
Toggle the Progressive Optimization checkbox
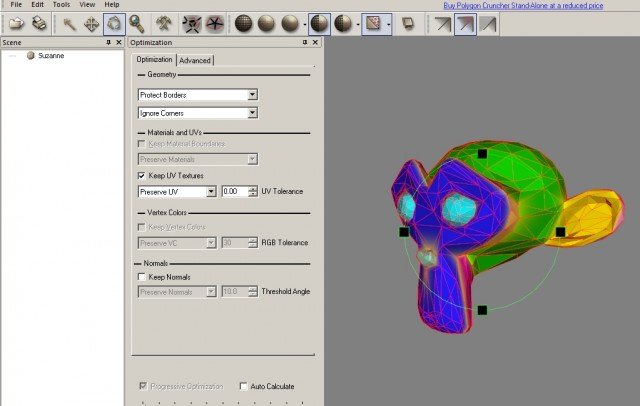[143, 386]
